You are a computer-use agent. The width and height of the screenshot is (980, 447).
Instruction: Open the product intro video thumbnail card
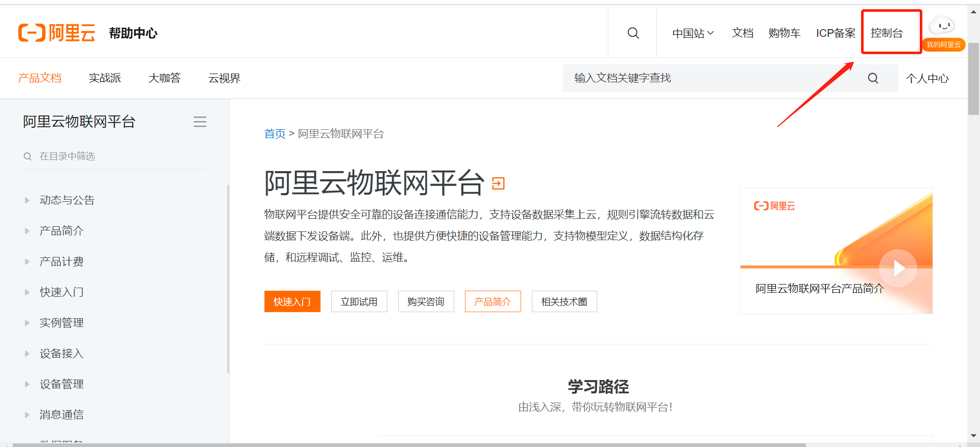[836, 251]
